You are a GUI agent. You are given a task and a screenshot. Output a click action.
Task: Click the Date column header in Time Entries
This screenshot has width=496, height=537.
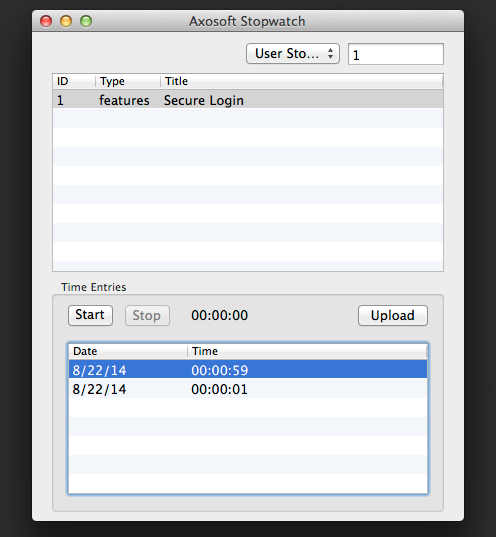point(128,351)
